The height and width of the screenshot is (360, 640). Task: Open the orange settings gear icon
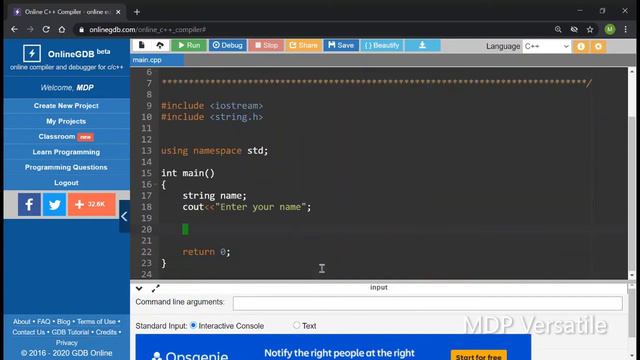coord(598,46)
